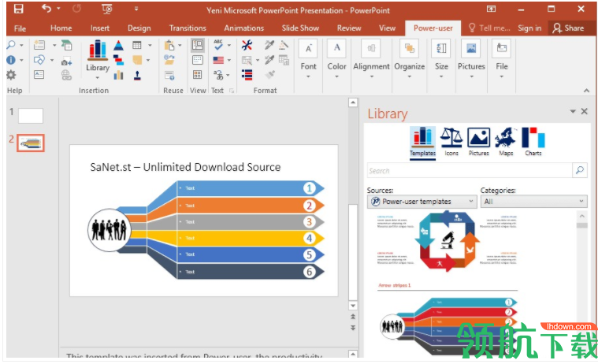Open the ribbon Pictures dropdown

click(x=471, y=59)
